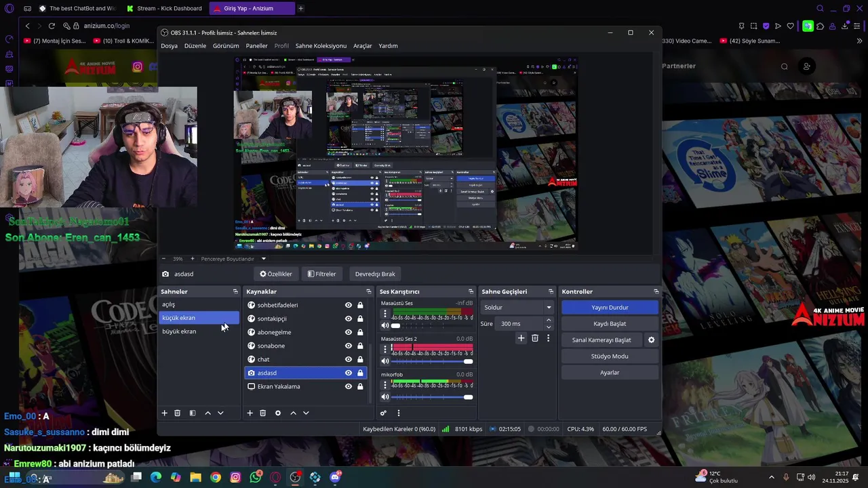Toggle visibility of sonabone source

click(x=349, y=346)
